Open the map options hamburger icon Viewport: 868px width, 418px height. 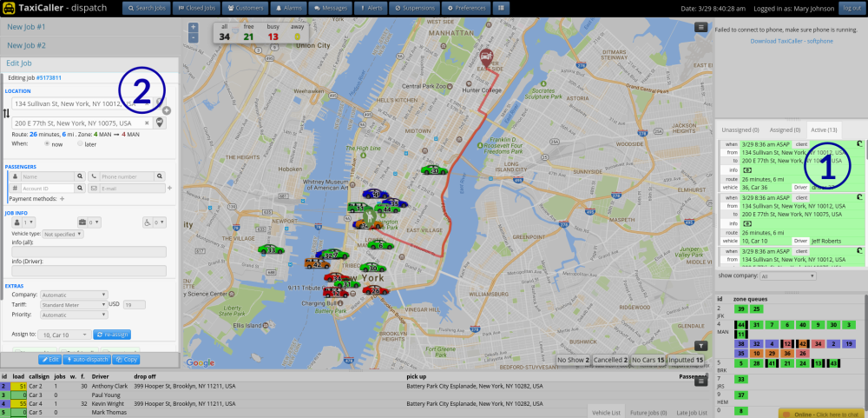(x=700, y=27)
